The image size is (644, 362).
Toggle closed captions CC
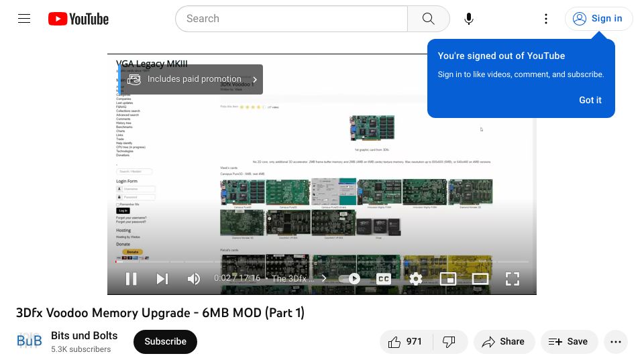pyautogui.click(x=383, y=279)
